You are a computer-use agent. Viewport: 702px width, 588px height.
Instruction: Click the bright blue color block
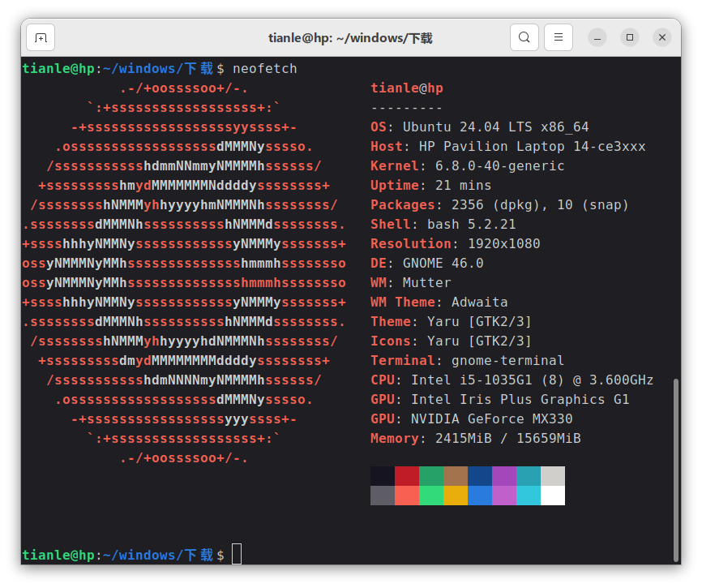[x=480, y=496]
